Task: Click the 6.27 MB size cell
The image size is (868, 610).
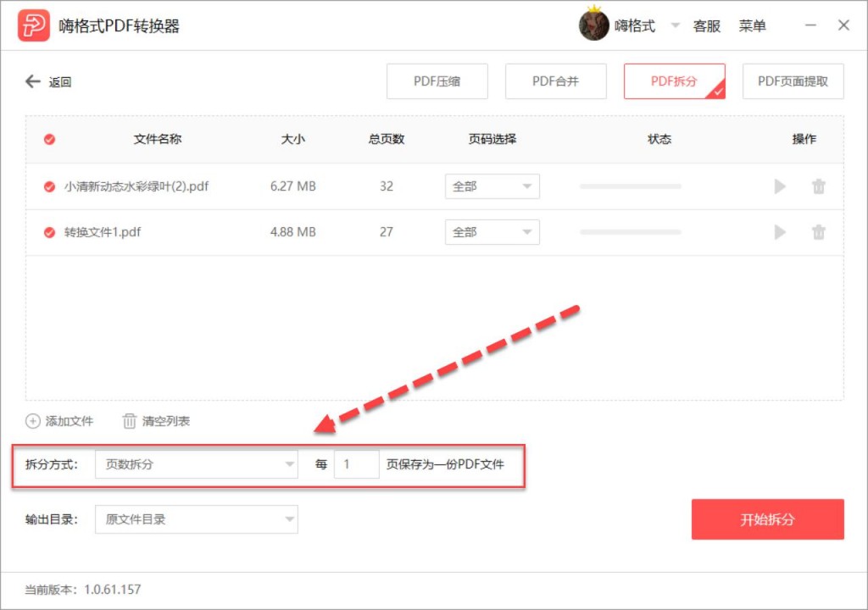Action: (x=292, y=186)
